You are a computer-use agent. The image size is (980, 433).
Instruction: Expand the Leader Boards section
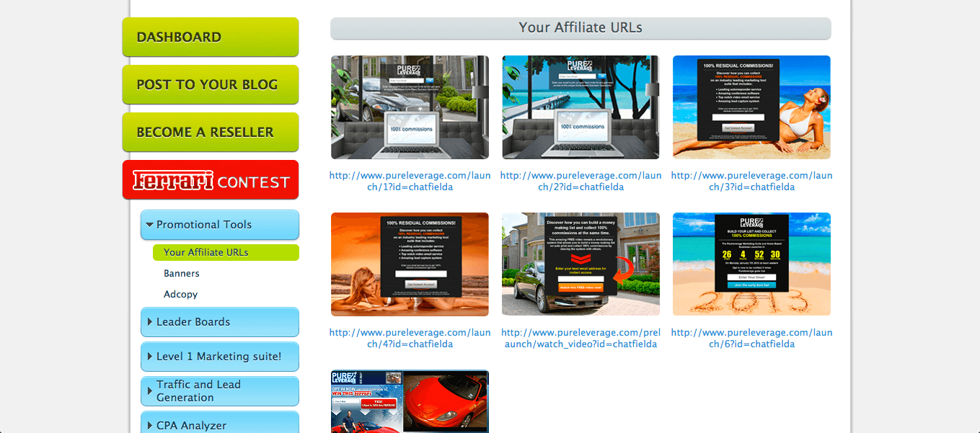tap(220, 322)
